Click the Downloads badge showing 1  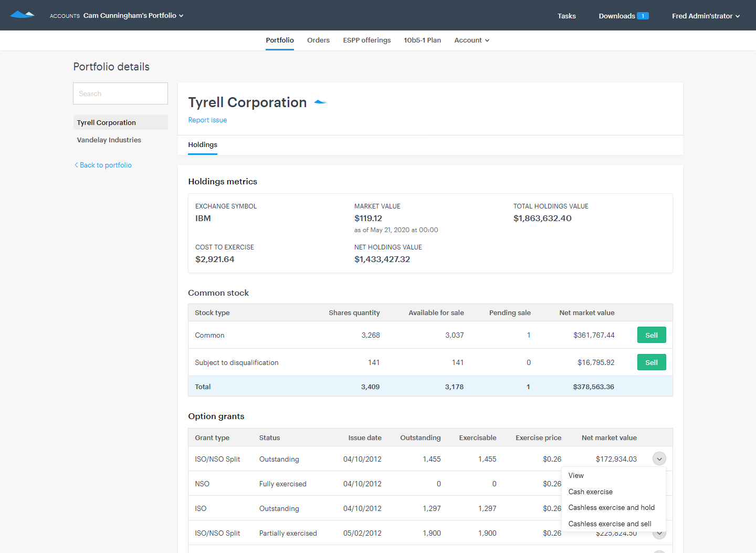(x=643, y=16)
